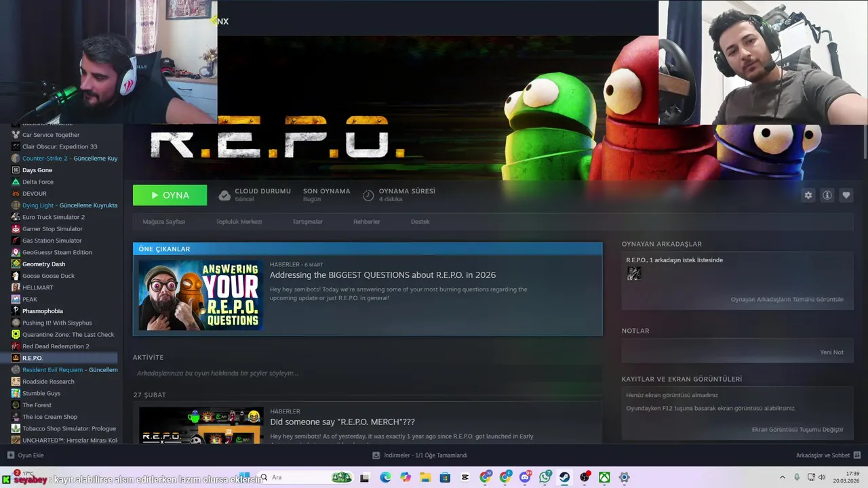Click the İndirmeler download icon

tap(377, 455)
